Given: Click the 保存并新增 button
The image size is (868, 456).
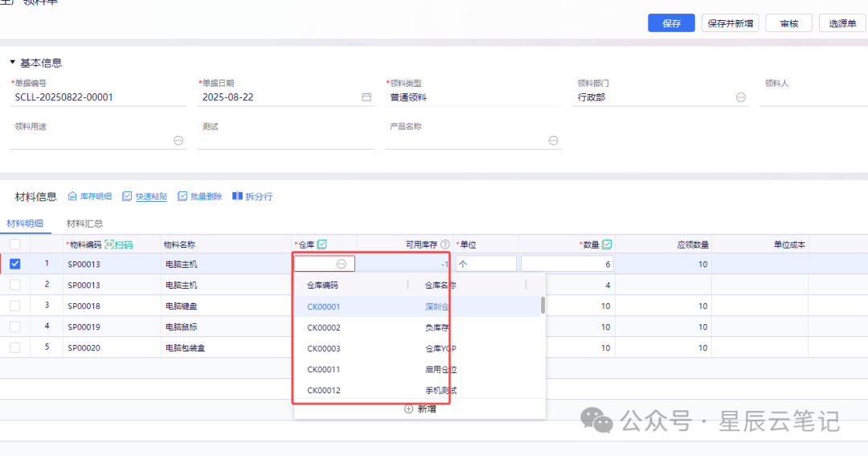Looking at the screenshot, I should point(730,23).
